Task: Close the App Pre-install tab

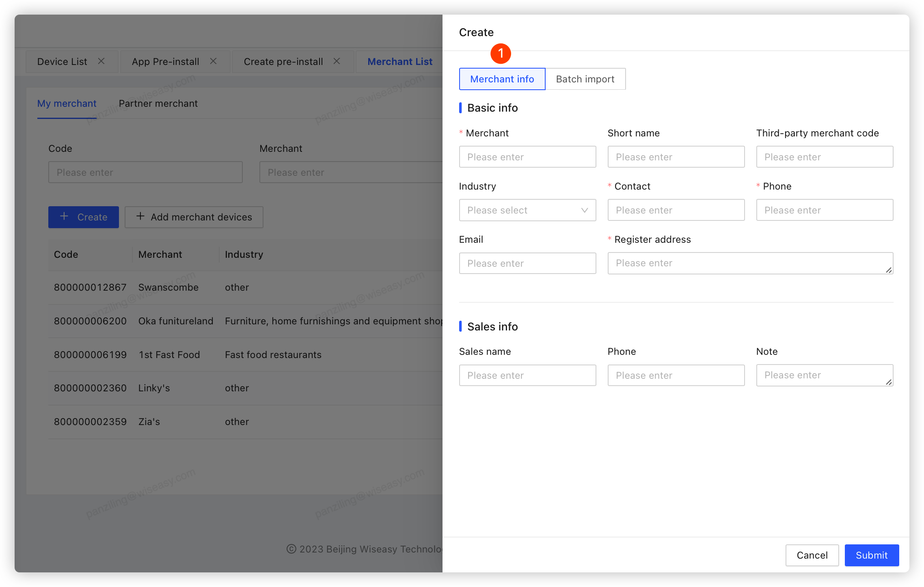Action: pyautogui.click(x=213, y=61)
